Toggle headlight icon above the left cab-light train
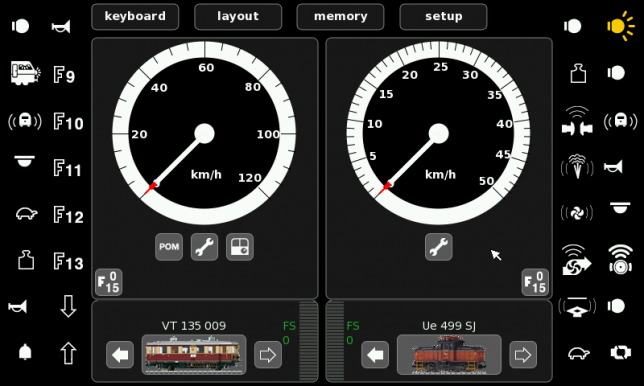The height and width of the screenshot is (386, 644). [20, 26]
